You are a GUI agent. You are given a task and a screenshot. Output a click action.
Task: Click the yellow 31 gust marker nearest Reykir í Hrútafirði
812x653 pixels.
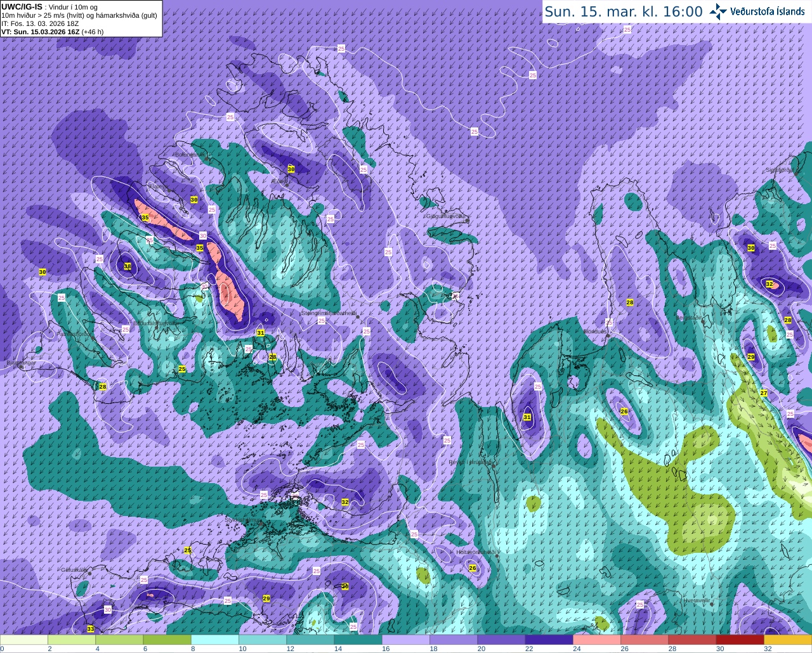coord(527,417)
